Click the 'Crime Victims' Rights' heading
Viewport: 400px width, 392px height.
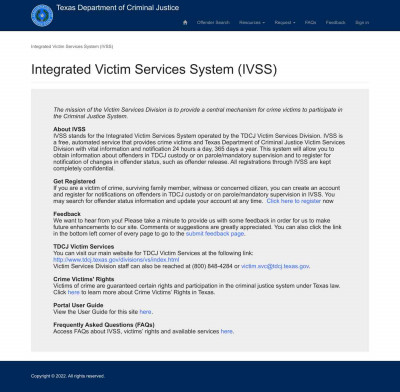(84, 279)
